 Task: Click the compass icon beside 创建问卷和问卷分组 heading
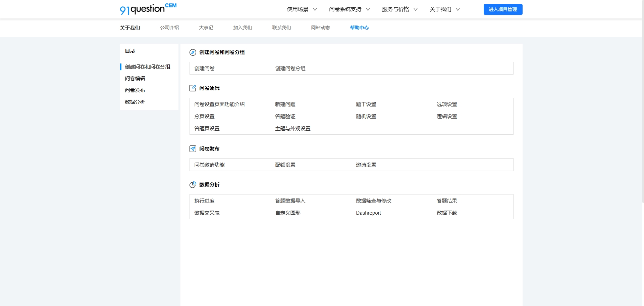tap(193, 52)
